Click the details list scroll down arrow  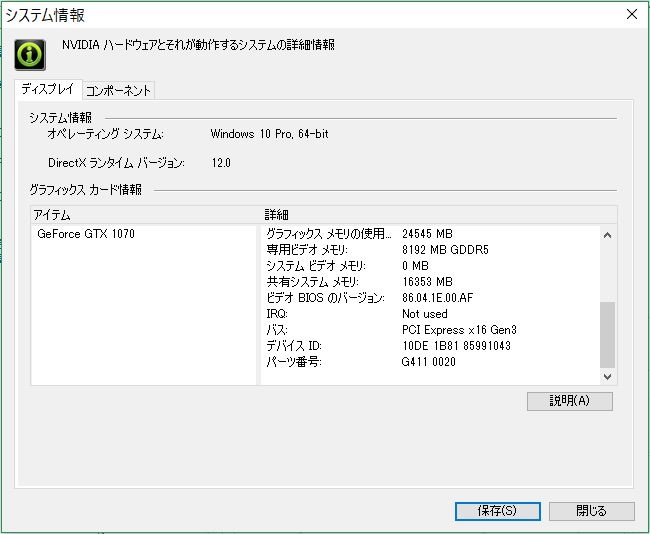607,376
